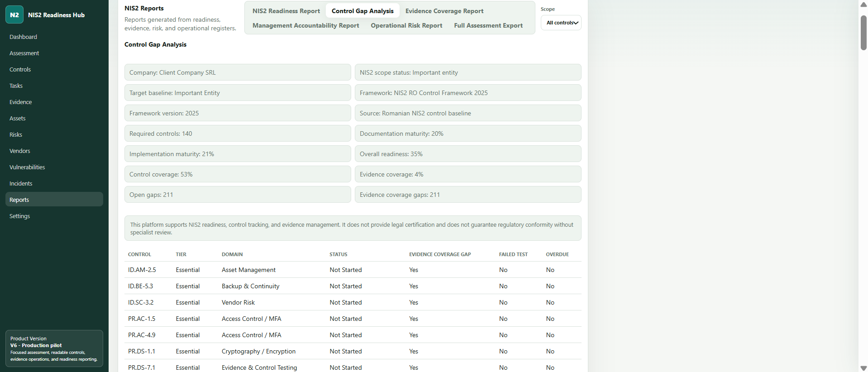Viewport: 868px width, 372px height.
Task: Select Reports in the sidebar
Action: pos(54,200)
